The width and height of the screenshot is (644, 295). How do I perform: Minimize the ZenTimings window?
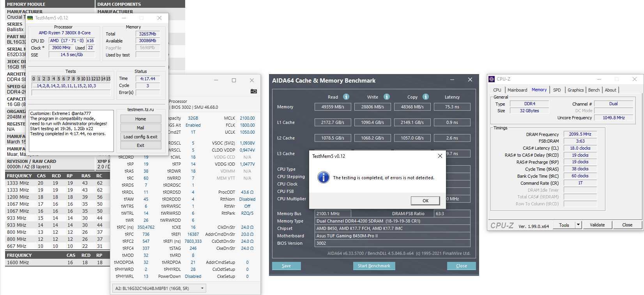[x=216, y=80]
